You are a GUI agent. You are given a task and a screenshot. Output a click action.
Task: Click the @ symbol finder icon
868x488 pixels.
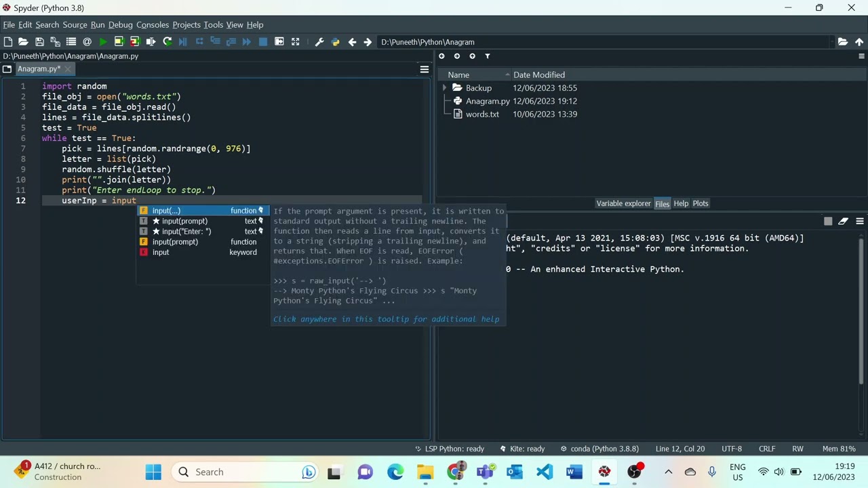click(87, 42)
